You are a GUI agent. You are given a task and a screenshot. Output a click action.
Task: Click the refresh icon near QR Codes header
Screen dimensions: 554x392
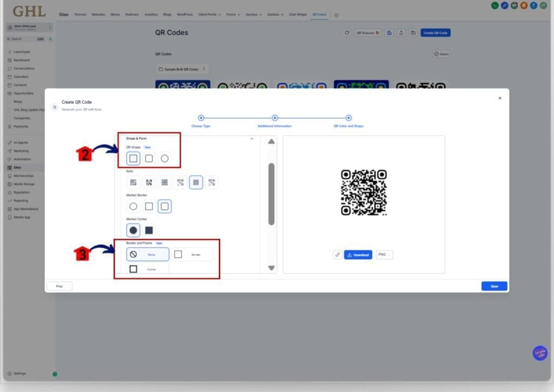pos(347,32)
